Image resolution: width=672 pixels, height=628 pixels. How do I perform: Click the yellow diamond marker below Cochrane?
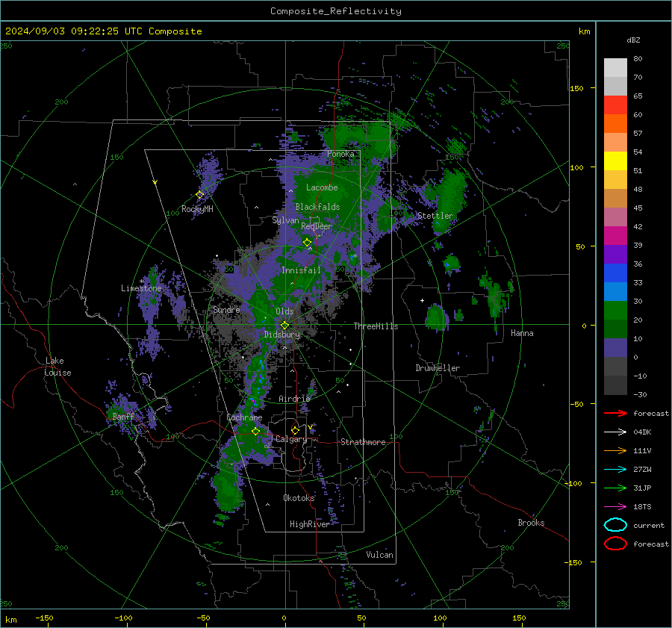click(x=255, y=431)
